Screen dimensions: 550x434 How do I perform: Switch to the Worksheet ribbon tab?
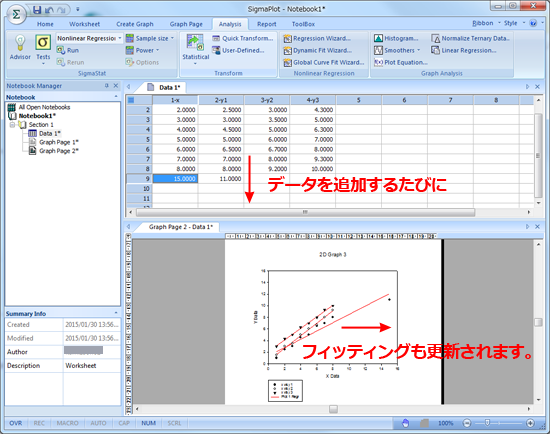(85, 24)
